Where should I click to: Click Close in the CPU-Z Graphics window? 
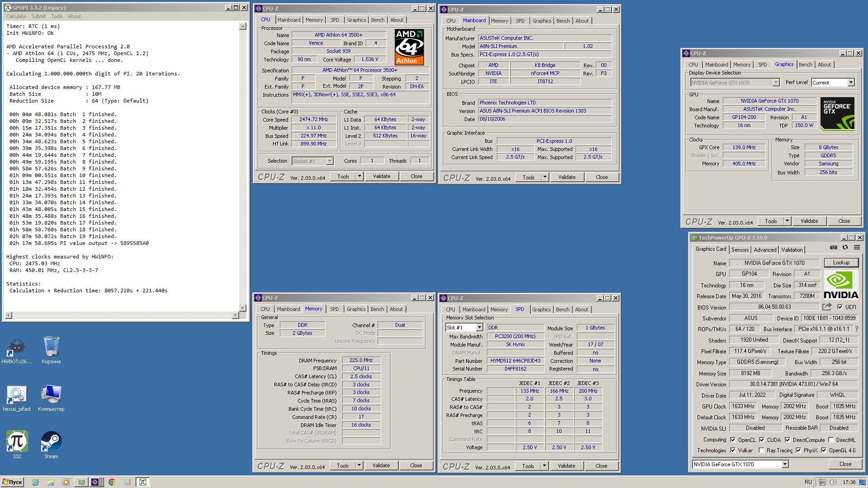click(844, 221)
